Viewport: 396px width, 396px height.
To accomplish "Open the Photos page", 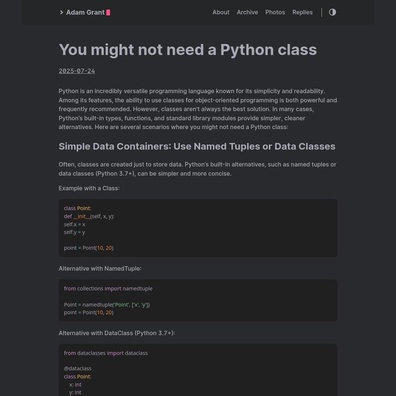I will (275, 12).
